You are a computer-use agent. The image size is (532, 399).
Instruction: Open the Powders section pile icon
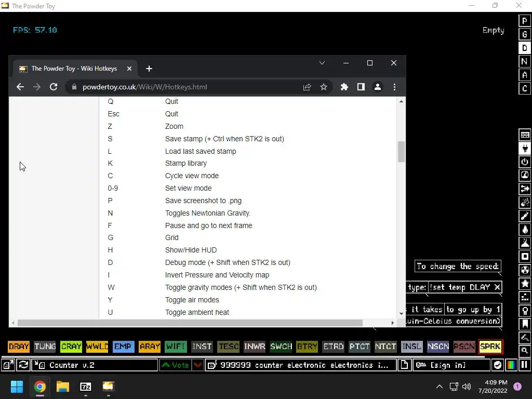[525, 243]
